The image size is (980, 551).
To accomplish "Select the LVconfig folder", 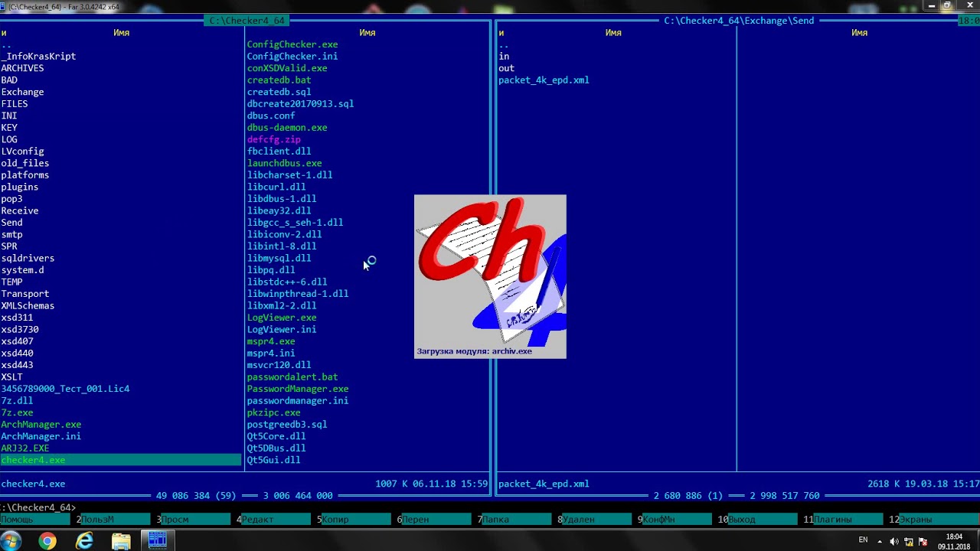I will pos(22,152).
